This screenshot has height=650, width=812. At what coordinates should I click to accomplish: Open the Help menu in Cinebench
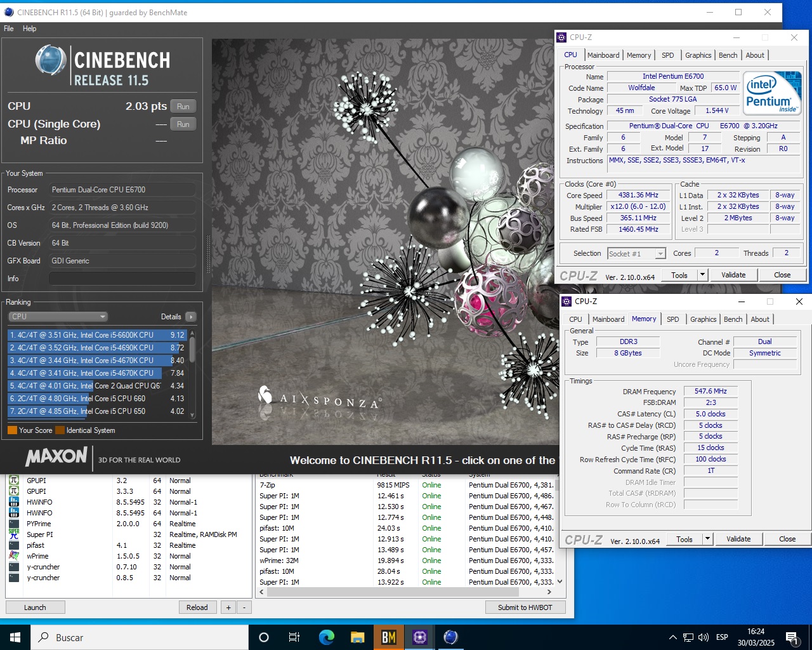(x=30, y=29)
